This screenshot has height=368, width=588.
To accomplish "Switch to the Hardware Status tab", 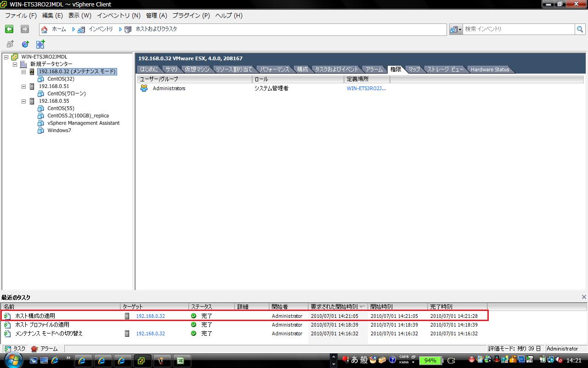I will (490, 69).
